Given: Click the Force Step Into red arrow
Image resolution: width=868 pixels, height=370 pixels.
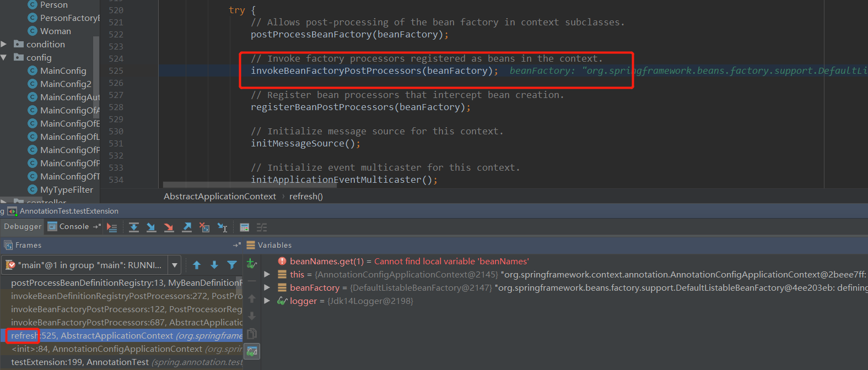Looking at the screenshot, I should pyautogui.click(x=169, y=227).
